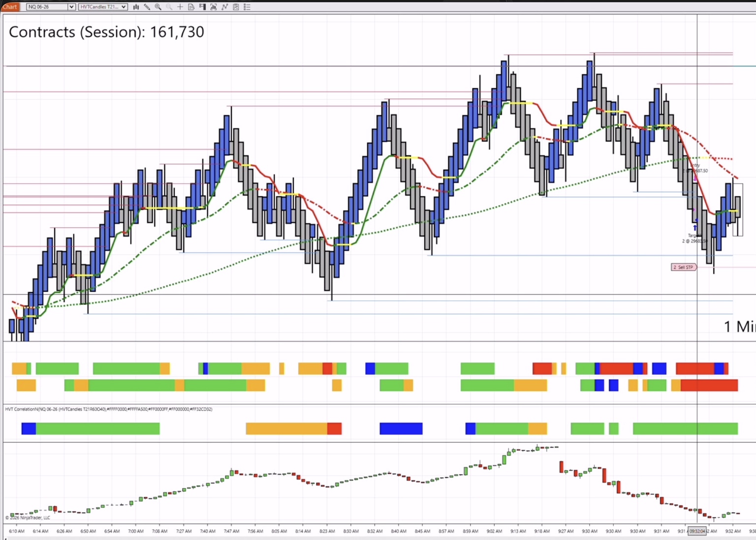Click the 8:23 AM time axis label
The image size is (756, 540).
point(327,531)
